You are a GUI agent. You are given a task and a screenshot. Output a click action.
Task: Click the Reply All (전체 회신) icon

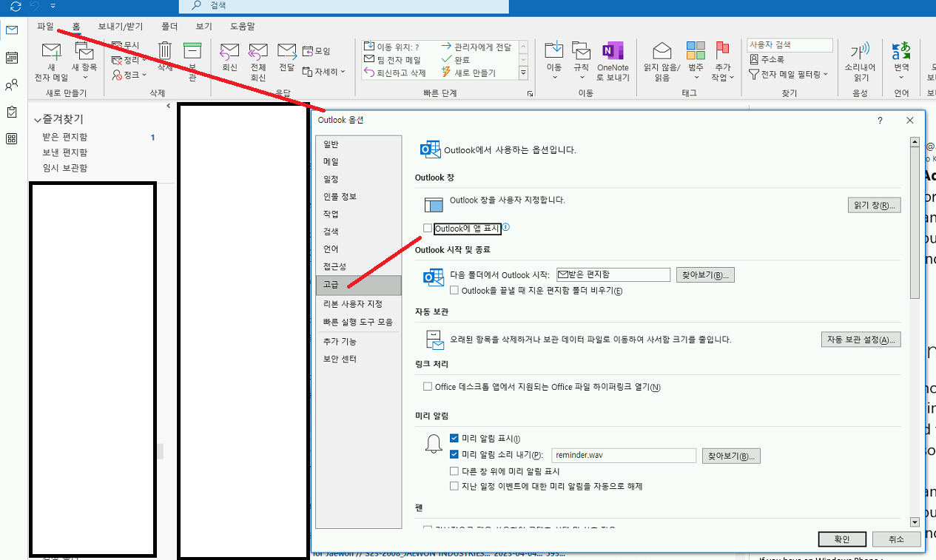click(257, 51)
